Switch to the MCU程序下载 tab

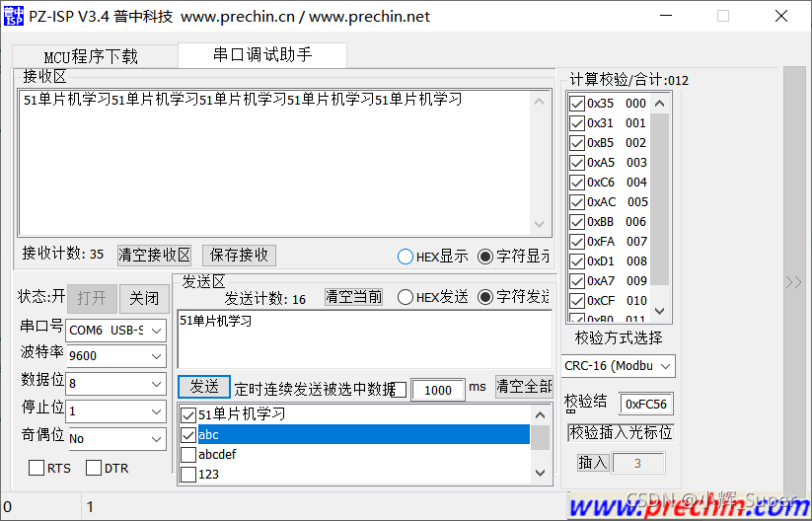pos(91,56)
